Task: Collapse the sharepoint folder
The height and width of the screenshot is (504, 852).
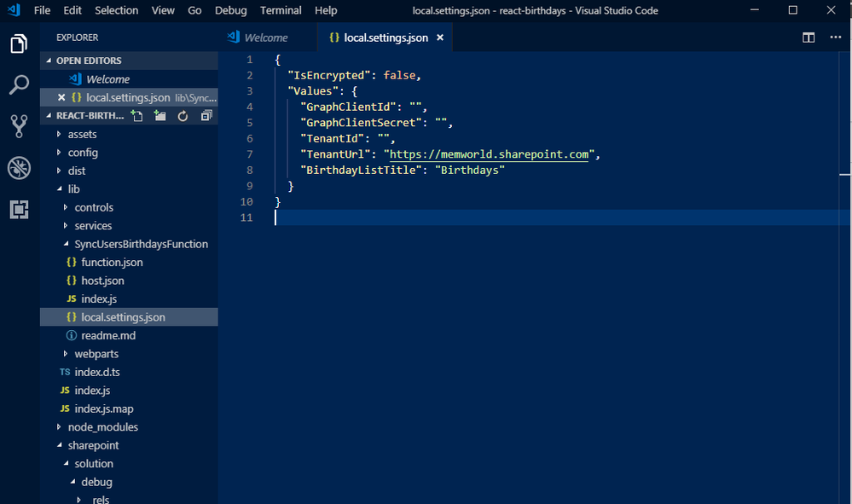Action: pyautogui.click(x=130, y=445)
